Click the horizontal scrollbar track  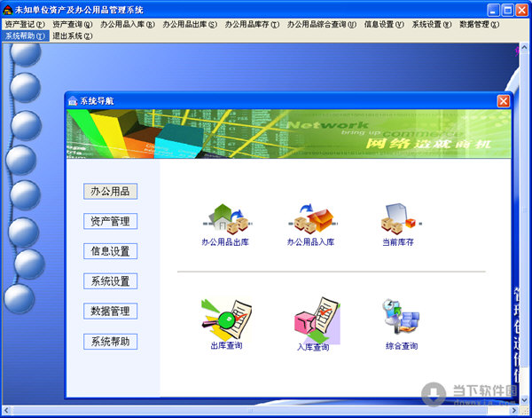[x=260, y=410]
